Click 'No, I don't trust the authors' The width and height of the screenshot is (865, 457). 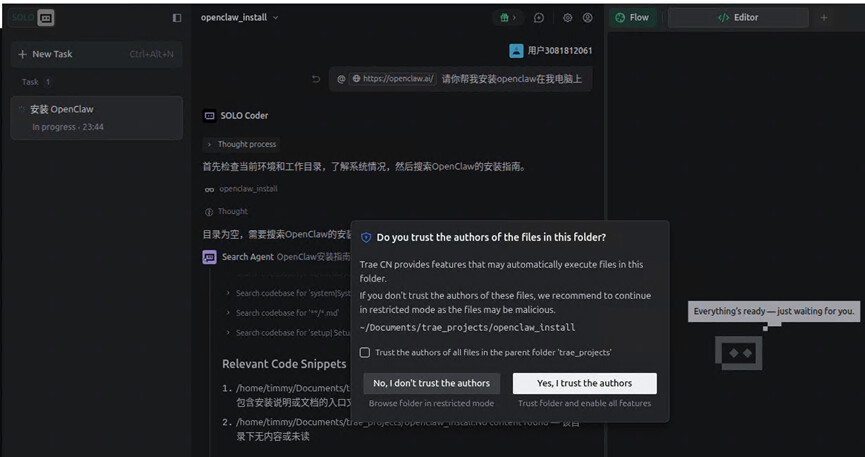pyautogui.click(x=431, y=383)
